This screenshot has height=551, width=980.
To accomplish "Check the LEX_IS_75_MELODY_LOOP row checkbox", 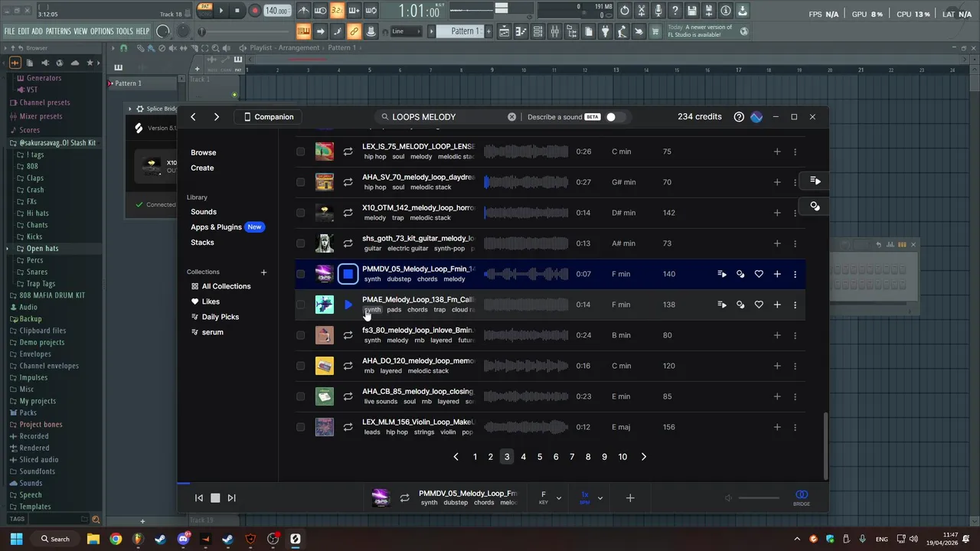I will (x=301, y=152).
